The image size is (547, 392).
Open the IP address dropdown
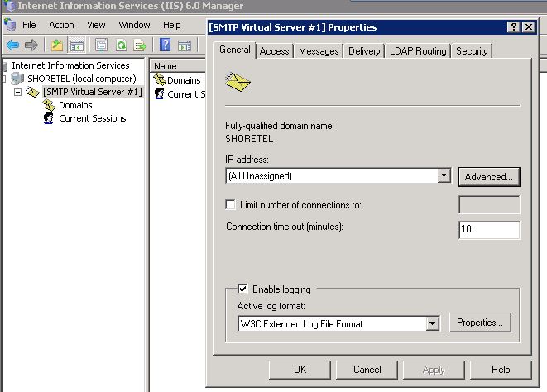click(x=444, y=176)
